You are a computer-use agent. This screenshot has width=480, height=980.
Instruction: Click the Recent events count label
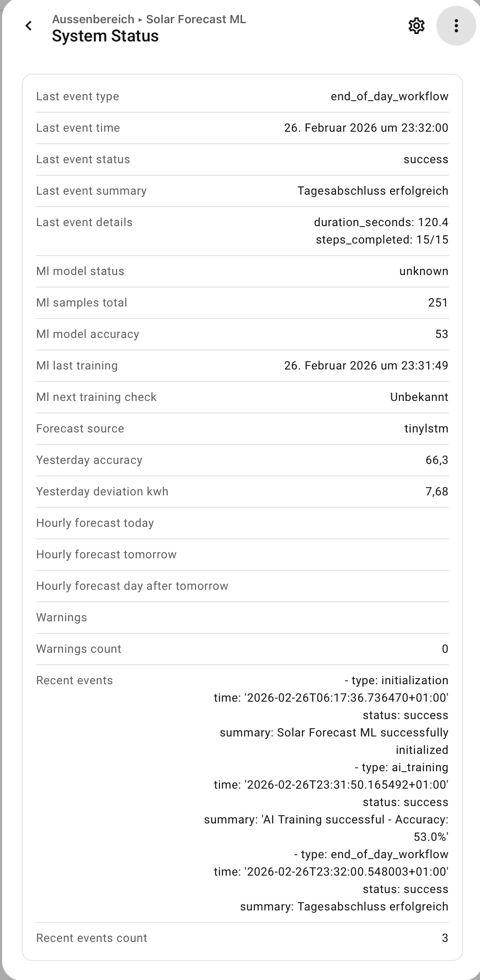(92, 938)
